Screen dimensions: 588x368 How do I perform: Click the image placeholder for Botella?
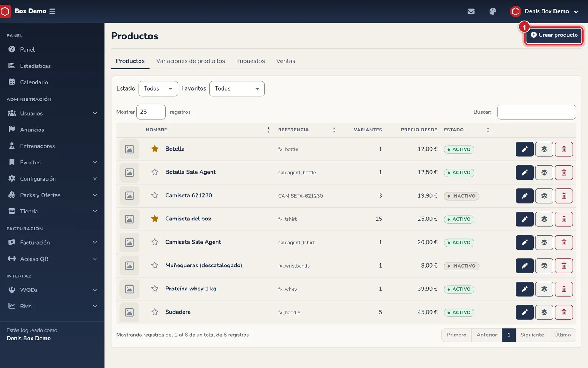[129, 149]
